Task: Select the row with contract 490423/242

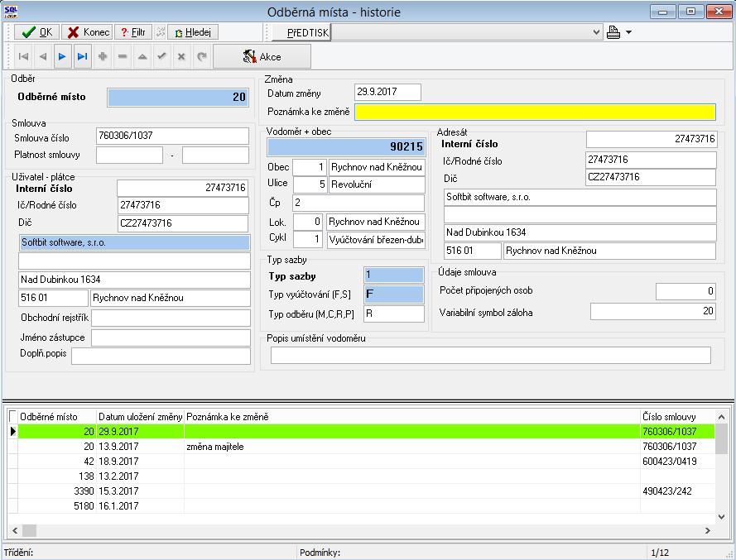Action: (x=366, y=491)
